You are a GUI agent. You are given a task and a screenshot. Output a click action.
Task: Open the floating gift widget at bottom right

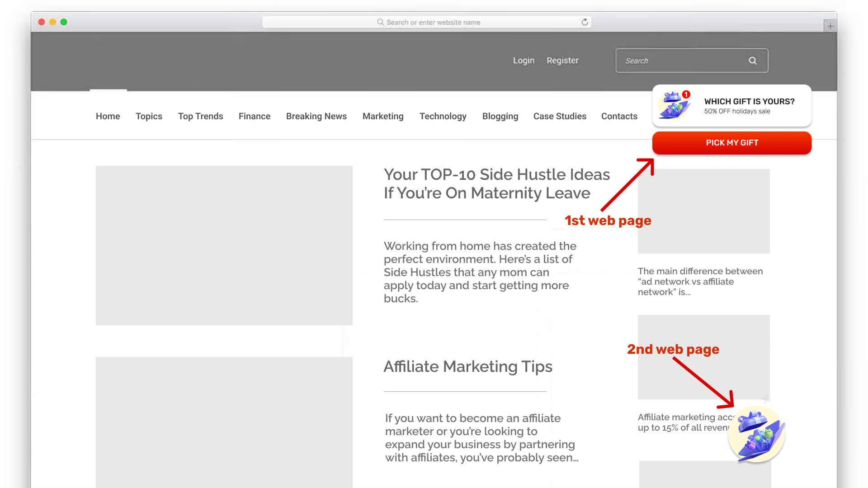pyautogui.click(x=757, y=434)
